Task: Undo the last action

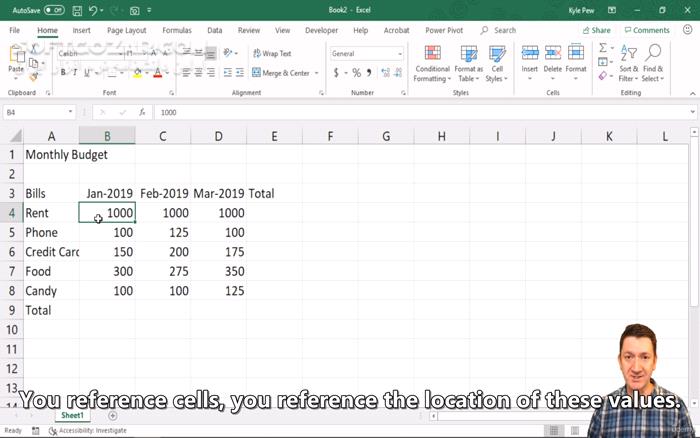Action: (x=93, y=10)
